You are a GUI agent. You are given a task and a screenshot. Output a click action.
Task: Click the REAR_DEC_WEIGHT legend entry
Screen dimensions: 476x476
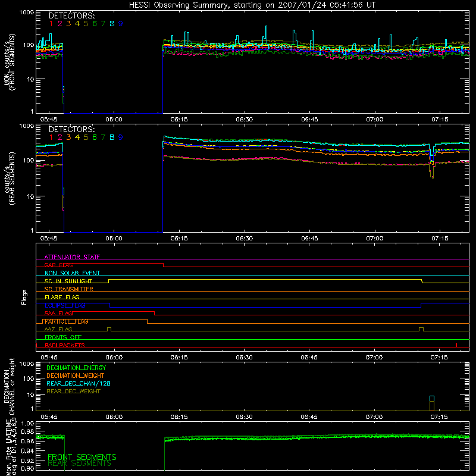coord(73,392)
